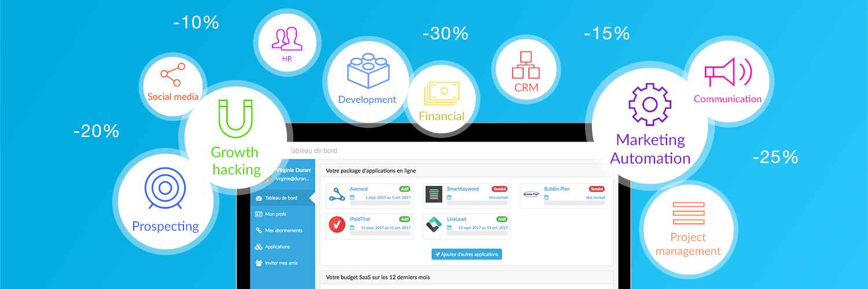
Task: Open the IPaidThat application link
Action: [361, 219]
